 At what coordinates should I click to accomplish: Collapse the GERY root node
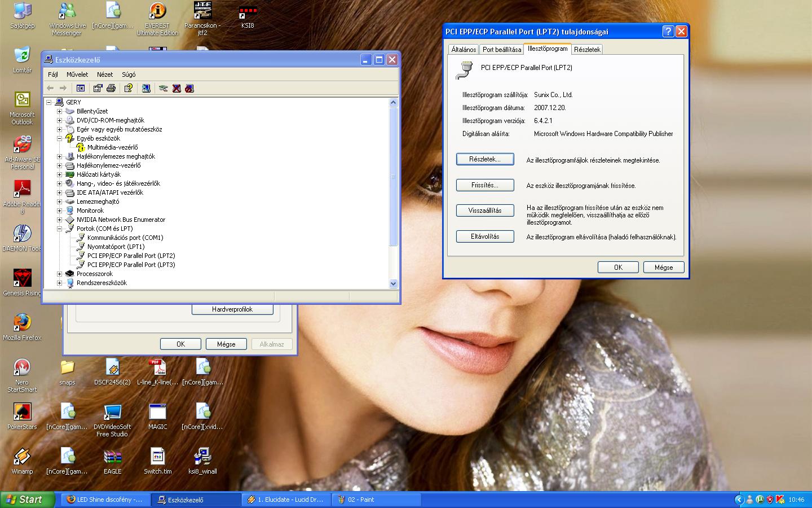[49, 102]
